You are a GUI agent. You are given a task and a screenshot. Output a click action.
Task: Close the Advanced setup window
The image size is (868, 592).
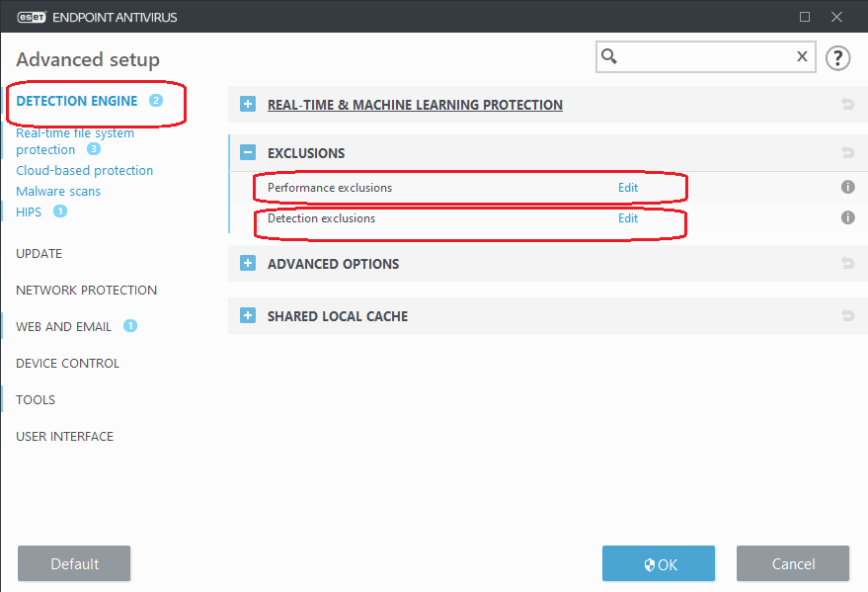[x=836, y=17]
